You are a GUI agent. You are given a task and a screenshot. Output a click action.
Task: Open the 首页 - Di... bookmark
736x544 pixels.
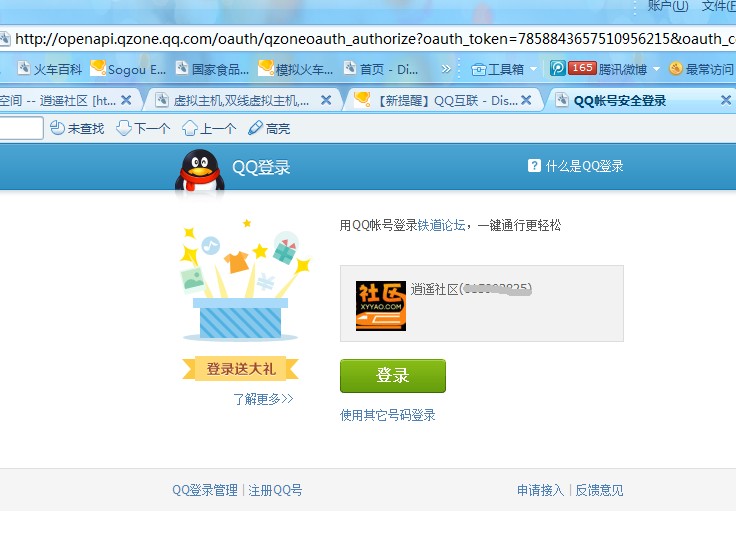coord(381,69)
